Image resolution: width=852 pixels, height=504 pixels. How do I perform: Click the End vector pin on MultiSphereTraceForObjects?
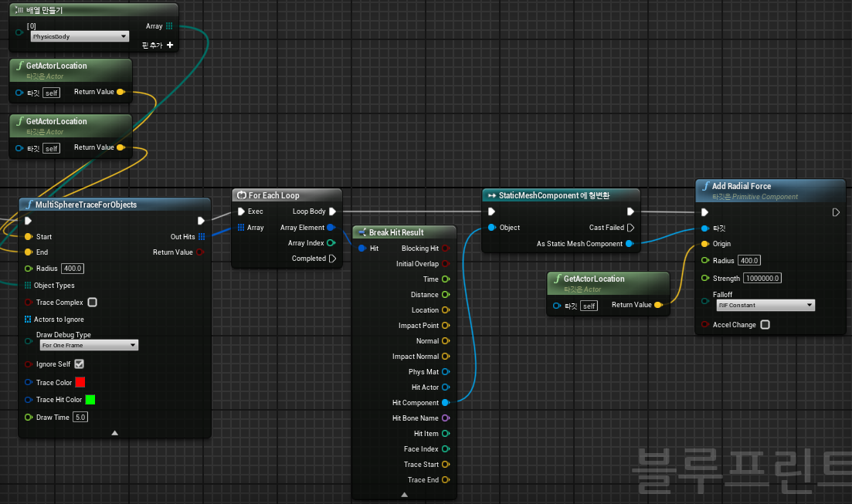click(x=29, y=252)
